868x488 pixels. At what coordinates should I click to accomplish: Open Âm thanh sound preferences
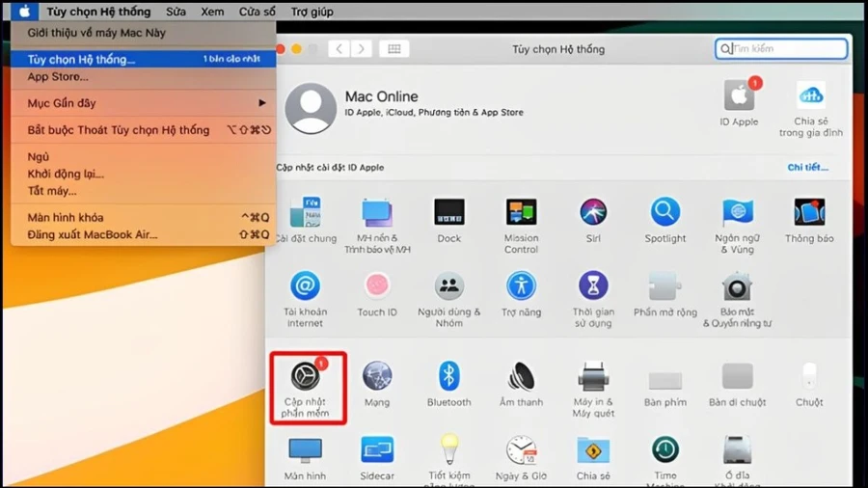(x=521, y=384)
